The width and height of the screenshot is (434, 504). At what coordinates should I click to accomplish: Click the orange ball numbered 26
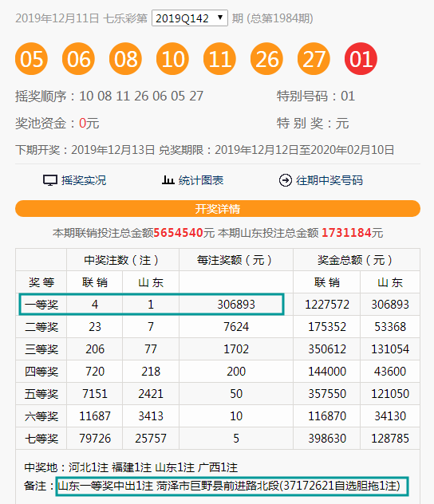pos(266,59)
